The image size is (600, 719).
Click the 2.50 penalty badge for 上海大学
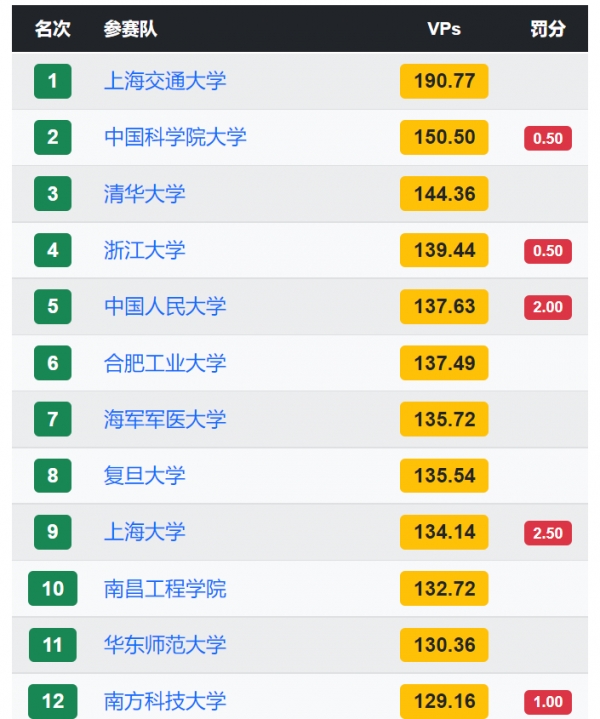(548, 533)
